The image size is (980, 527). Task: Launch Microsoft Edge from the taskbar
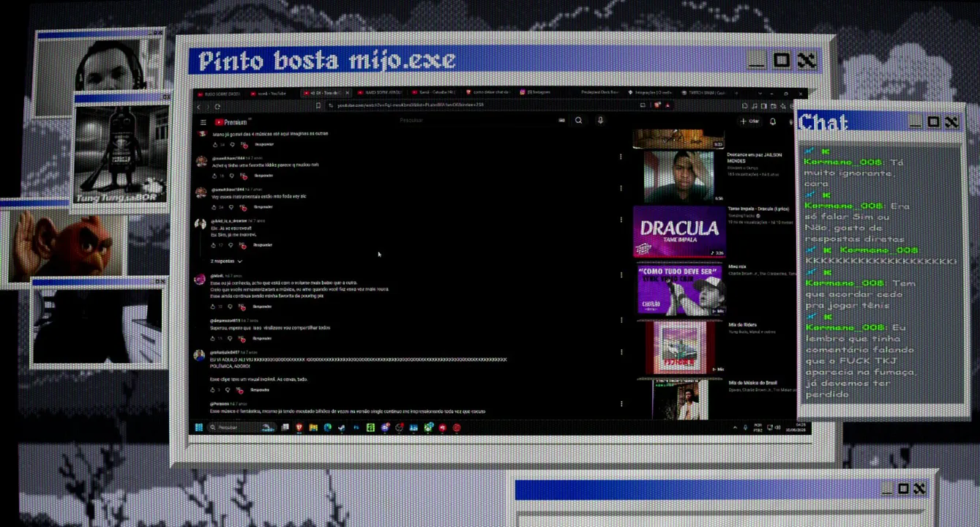pos(328,427)
